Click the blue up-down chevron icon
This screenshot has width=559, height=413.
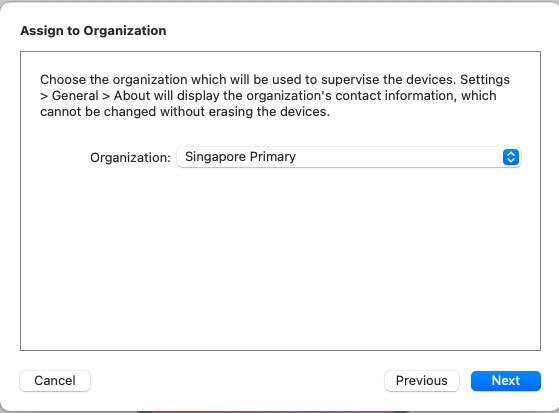[511, 157]
